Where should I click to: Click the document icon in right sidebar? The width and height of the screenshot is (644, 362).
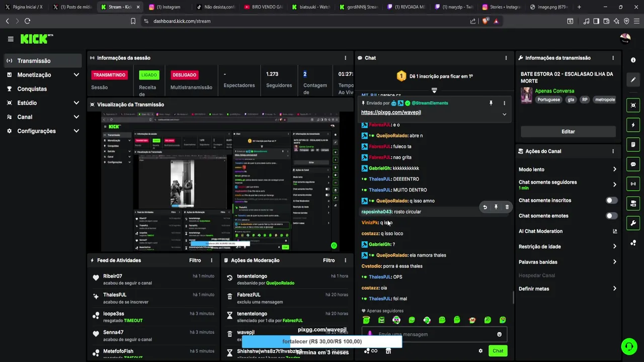[x=633, y=144]
